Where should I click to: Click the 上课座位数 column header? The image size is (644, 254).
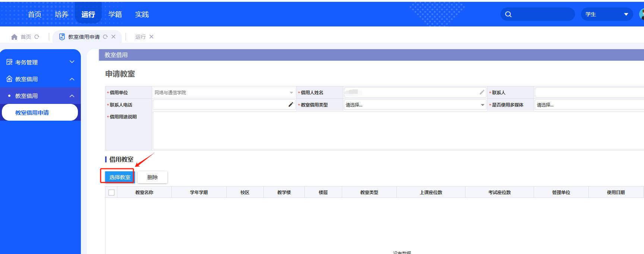point(431,193)
